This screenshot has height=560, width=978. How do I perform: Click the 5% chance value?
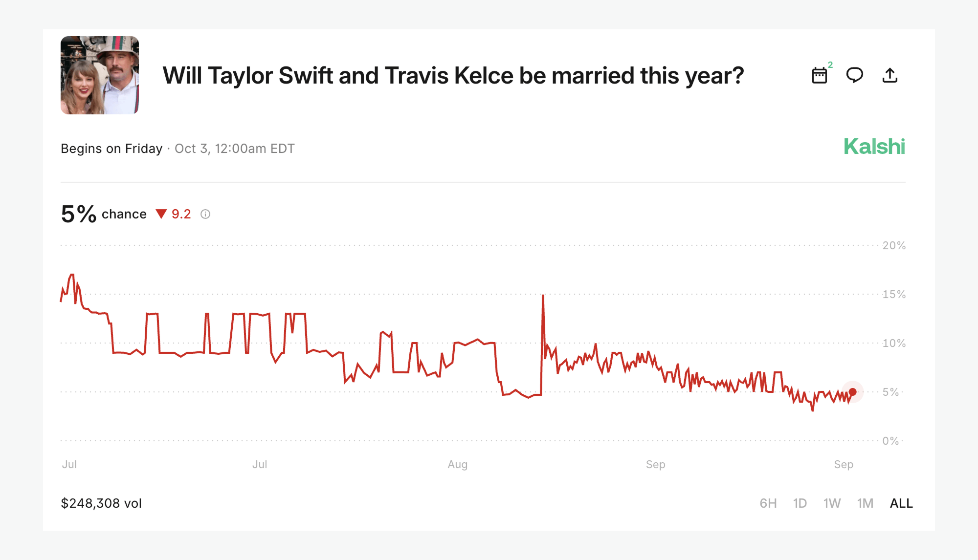click(x=79, y=214)
